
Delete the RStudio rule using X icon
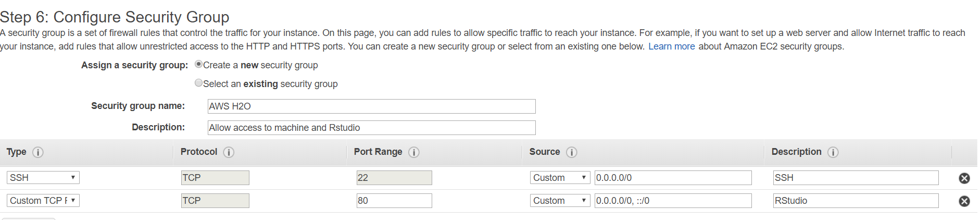964,201
